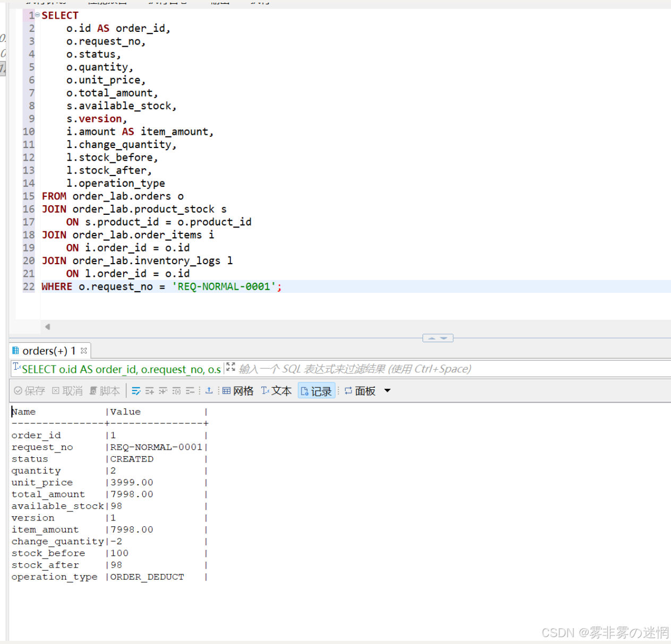Click the grid icon on orders(+) 1 tab
Image resolution: width=671 pixels, height=644 pixels.
(x=15, y=351)
